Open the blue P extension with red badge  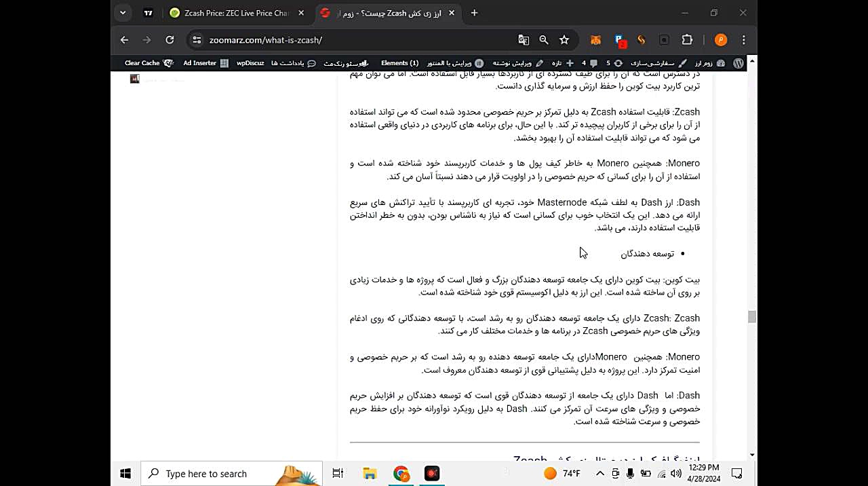[x=620, y=40]
